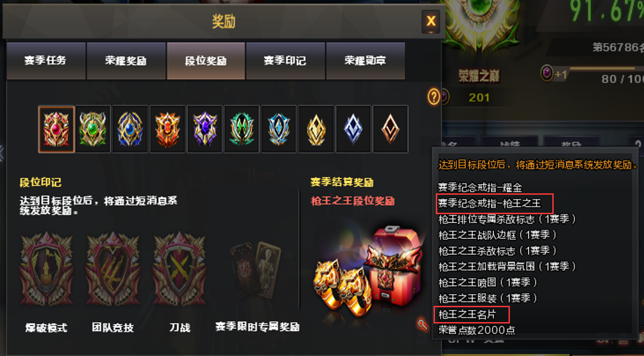Switch to the 赛季任务 tab
This screenshot has height=356, width=644.
coord(46,61)
